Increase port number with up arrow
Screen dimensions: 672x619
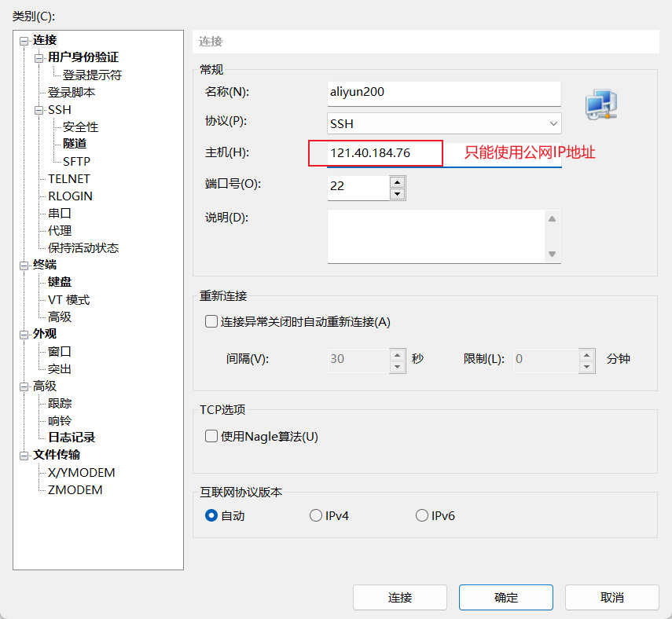tap(397, 181)
